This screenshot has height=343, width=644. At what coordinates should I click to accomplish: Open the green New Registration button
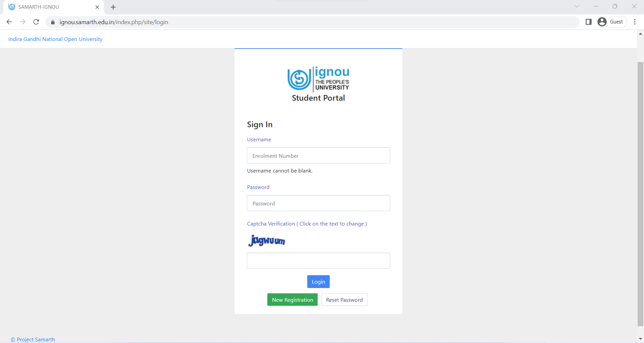point(292,300)
